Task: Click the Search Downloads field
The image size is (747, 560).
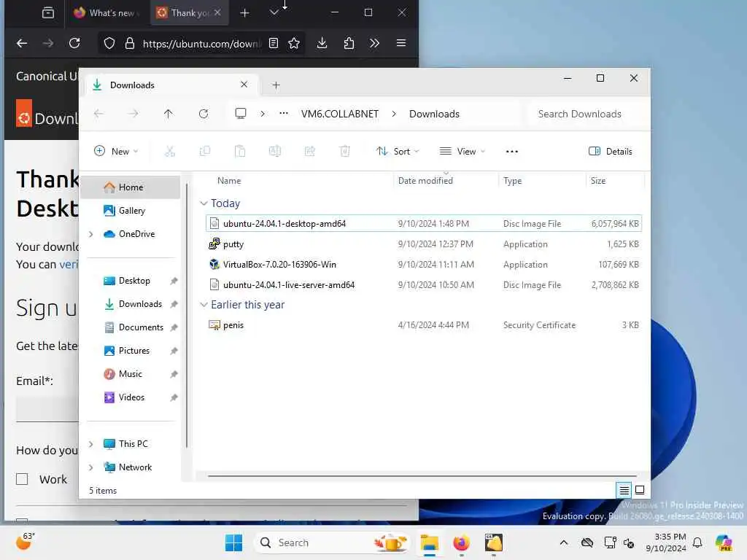Action: (587, 114)
